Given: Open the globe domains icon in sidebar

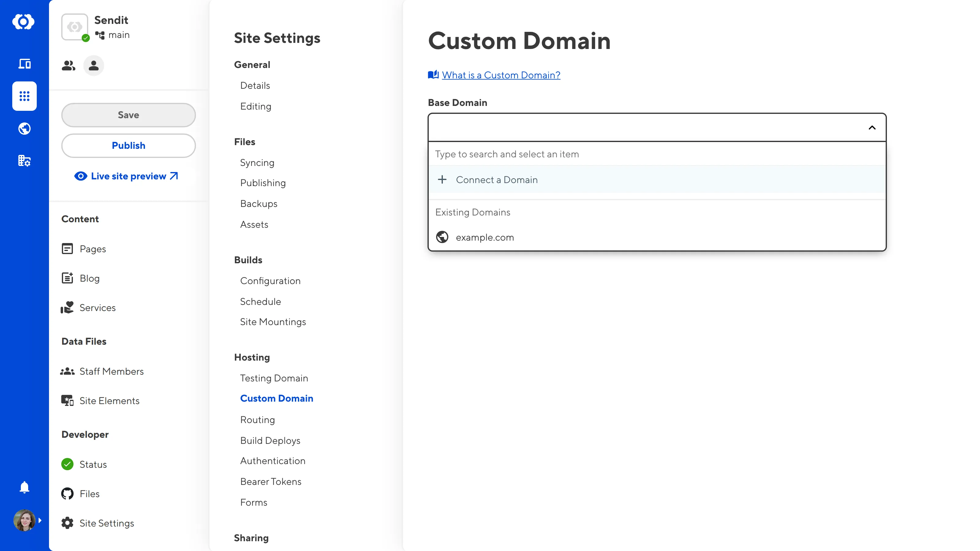Looking at the screenshot, I should point(24,129).
